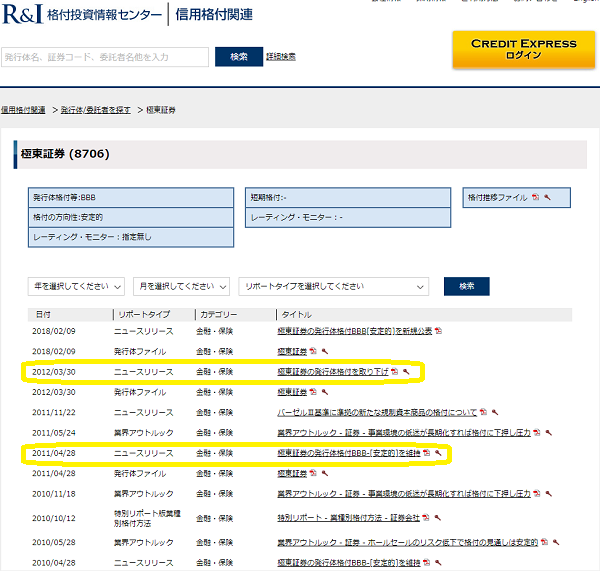The height and width of the screenshot is (571, 600).
Task: Open 2010/05/28 ホールセールのリスク低下 title link
Action: [408, 542]
